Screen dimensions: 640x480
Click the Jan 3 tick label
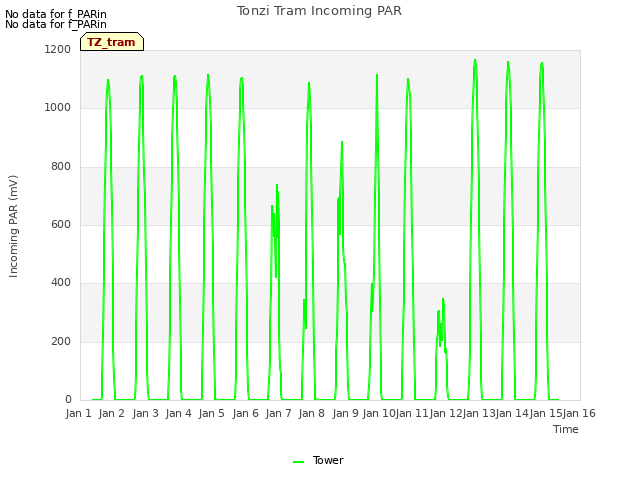pyautogui.click(x=145, y=413)
